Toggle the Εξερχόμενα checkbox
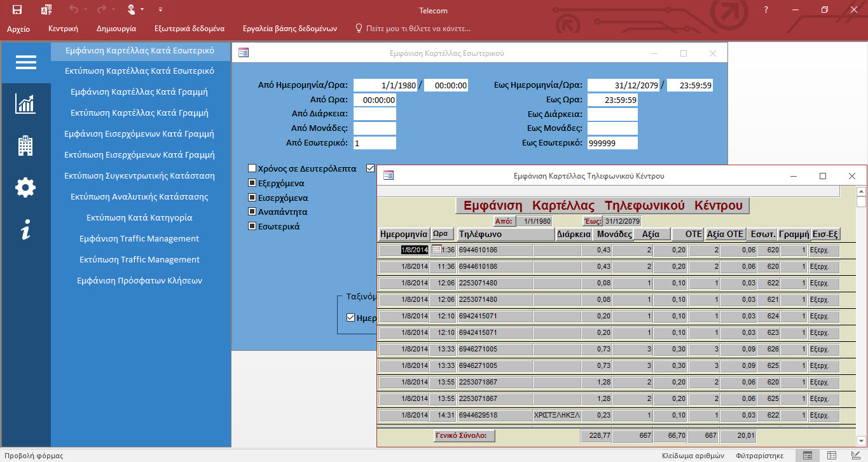 [x=252, y=183]
